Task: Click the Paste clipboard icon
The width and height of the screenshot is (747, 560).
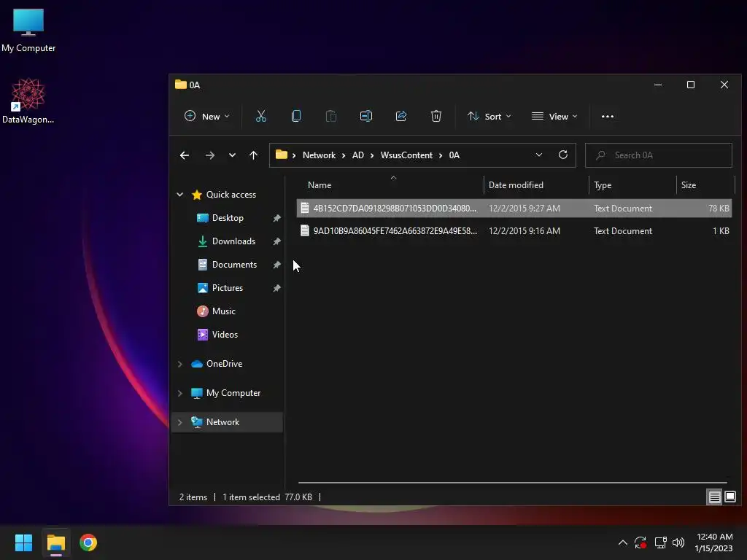Action: pyautogui.click(x=331, y=116)
